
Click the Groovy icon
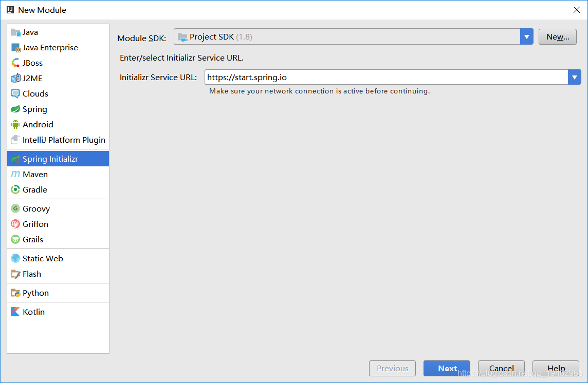[15, 209]
